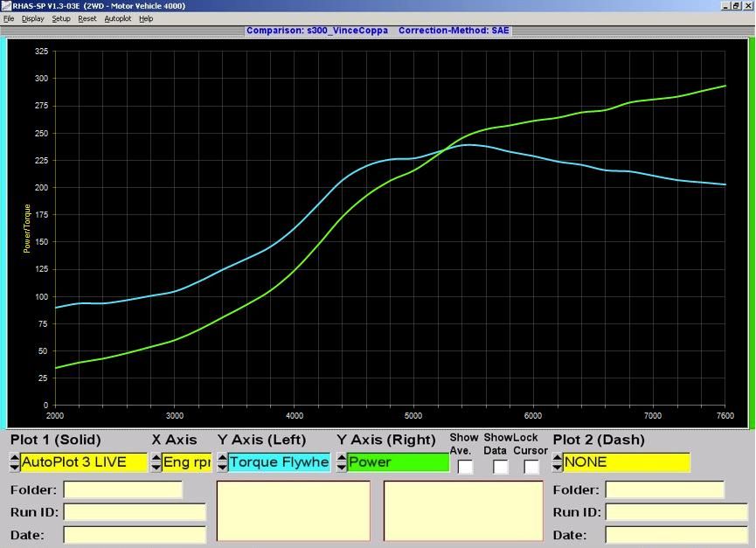This screenshot has height=548, width=756.
Task: Click the Plot 2 stepper arrows beside NONE
Action: [557, 462]
